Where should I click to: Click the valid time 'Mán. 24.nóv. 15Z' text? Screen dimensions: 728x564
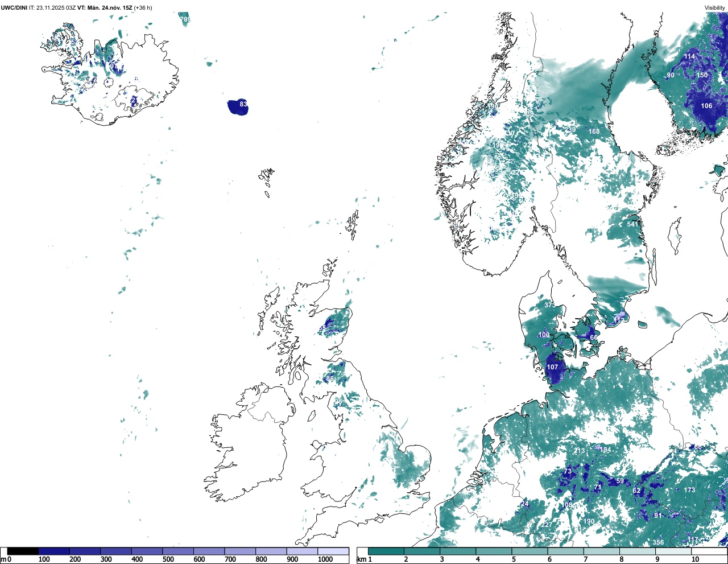(110, 7)
